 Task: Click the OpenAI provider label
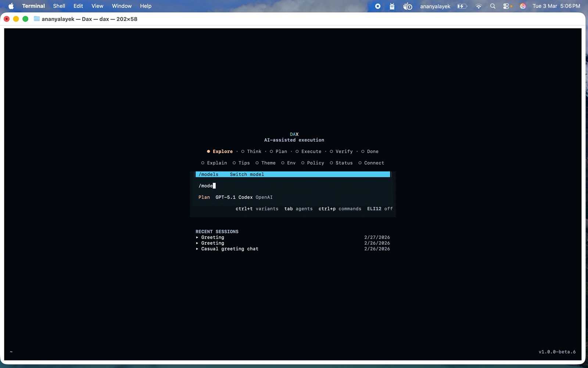264,197
